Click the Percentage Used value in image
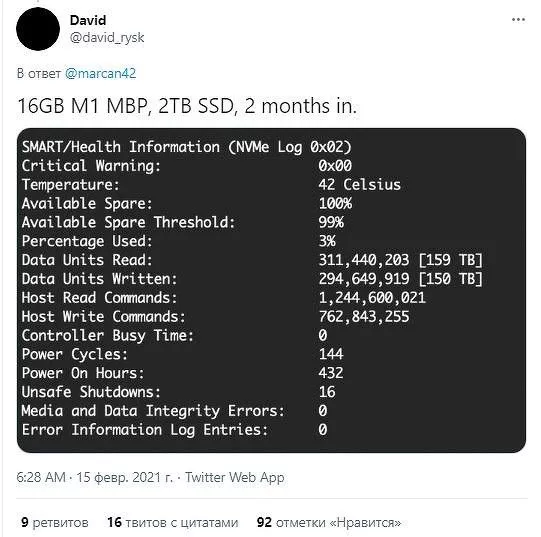The width and height of the screenshot is (541, 537). coord(327,241)
